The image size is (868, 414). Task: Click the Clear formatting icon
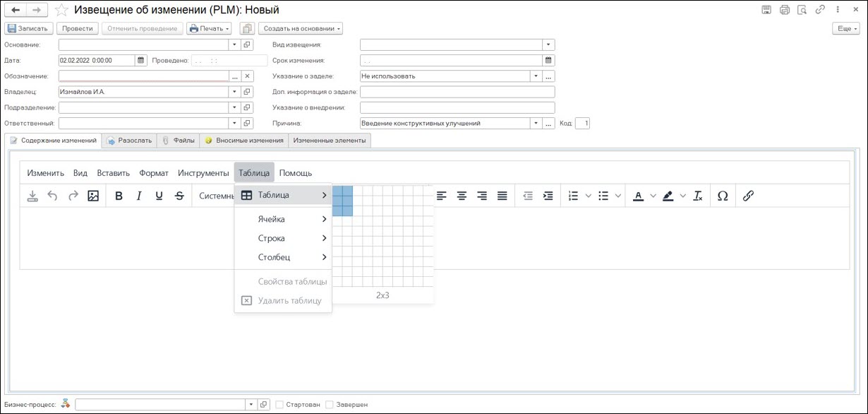pos(697,196)
